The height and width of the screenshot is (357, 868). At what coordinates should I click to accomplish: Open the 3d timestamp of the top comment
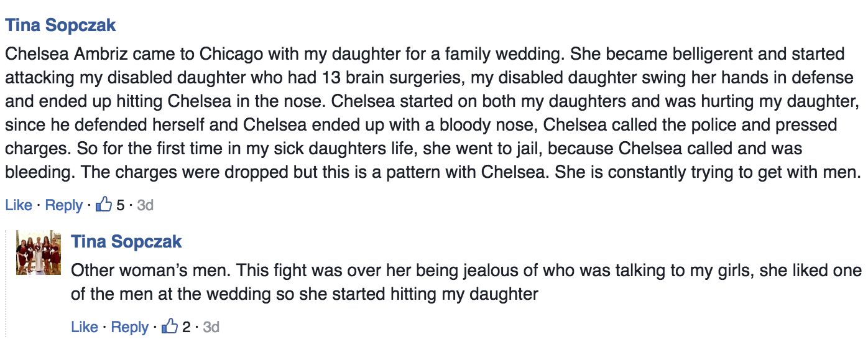tap(145, 205)
